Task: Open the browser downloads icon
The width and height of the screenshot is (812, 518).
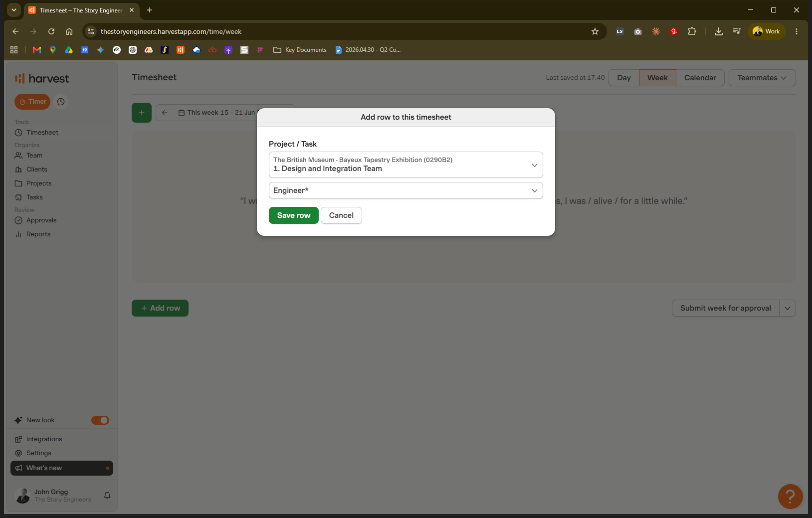Action: click(719, 31)
